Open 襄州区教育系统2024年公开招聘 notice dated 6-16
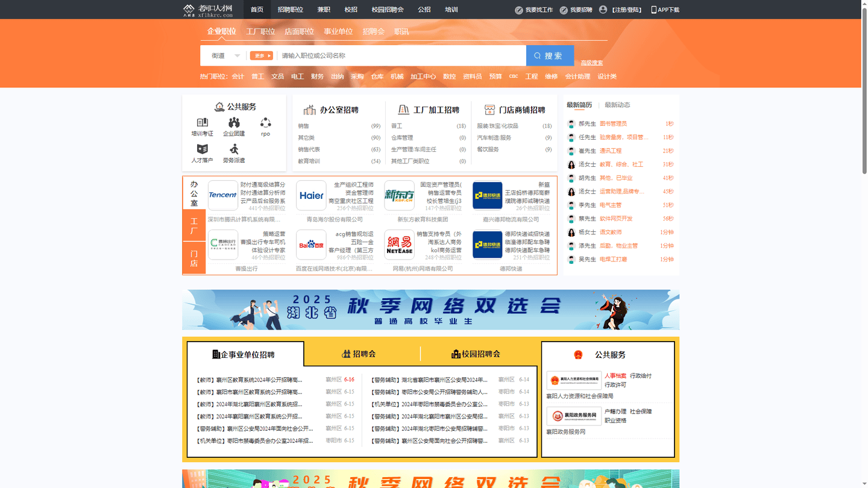 (250, 380)
